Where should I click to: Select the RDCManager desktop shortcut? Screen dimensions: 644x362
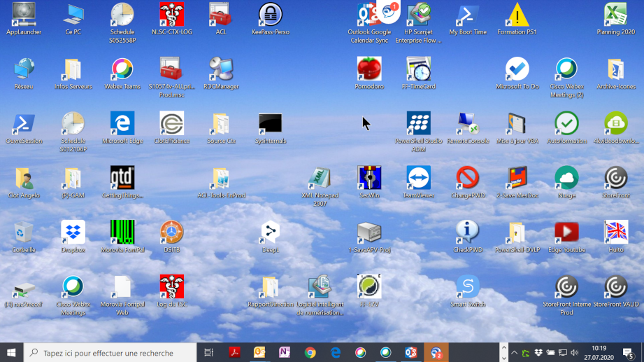click(221, 74)
